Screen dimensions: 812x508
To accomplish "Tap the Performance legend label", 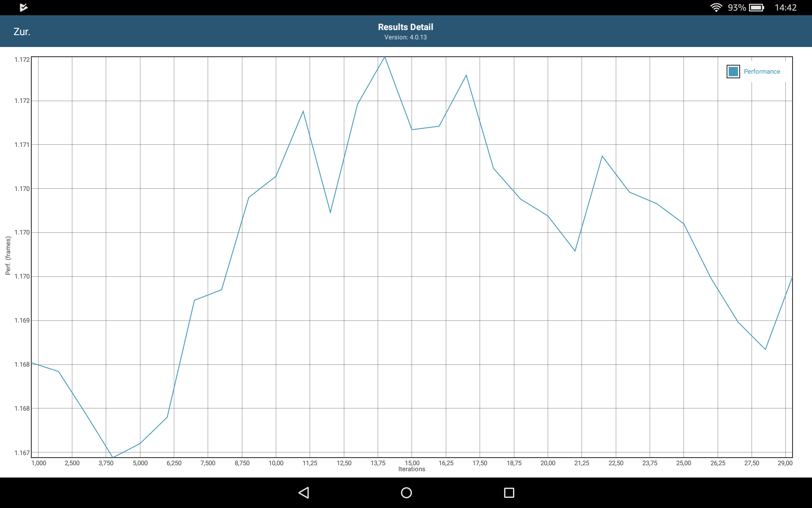I will [762, 72].
